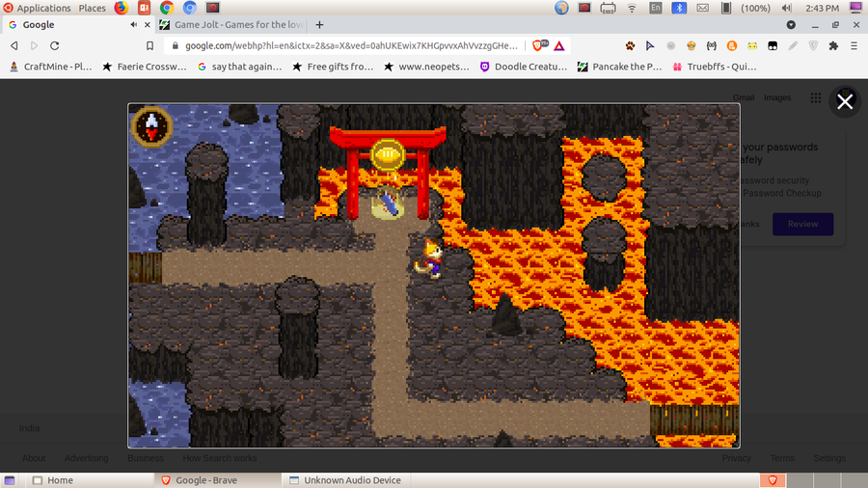Open the Terms footer link

781,458
